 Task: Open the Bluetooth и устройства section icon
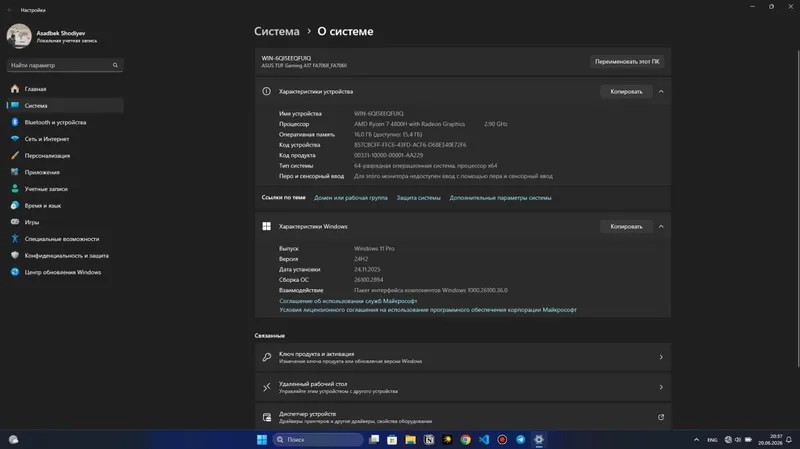click(15, 122)
